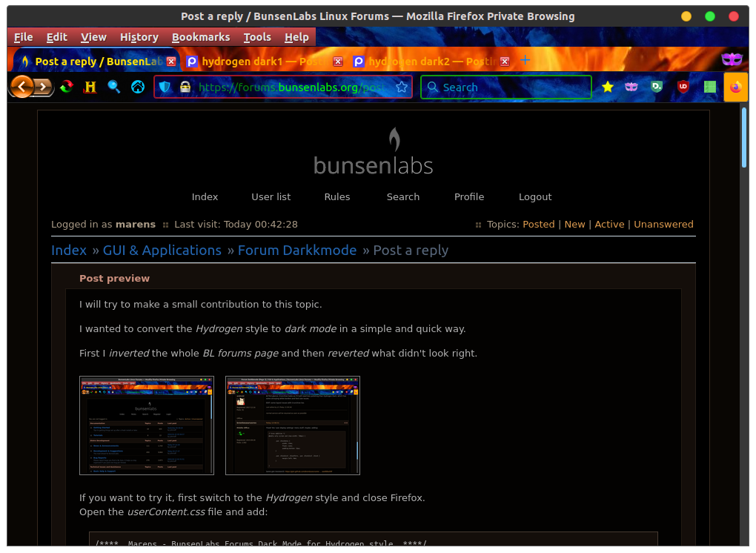The height and width of the screenshot is (553, 756).
Task: Show Active topics
Action: [609, 224]
